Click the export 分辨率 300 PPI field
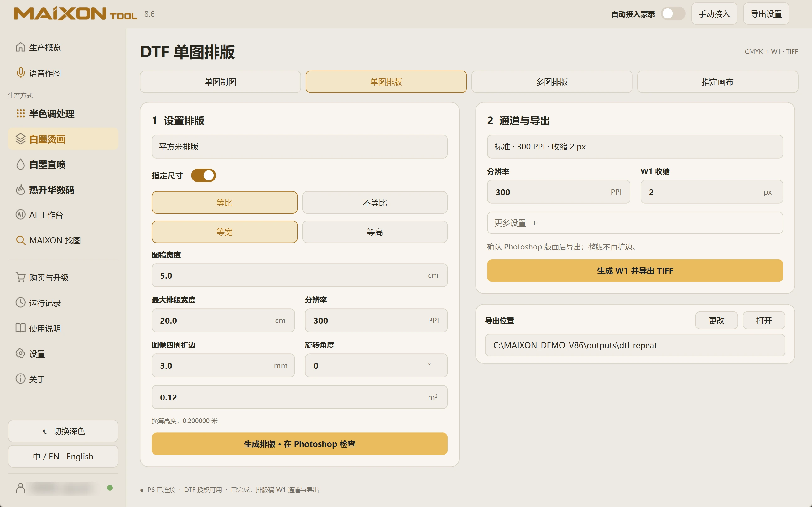Image resolution: width=812 pixels, height=507 pixels. click(x=559, y=192)
